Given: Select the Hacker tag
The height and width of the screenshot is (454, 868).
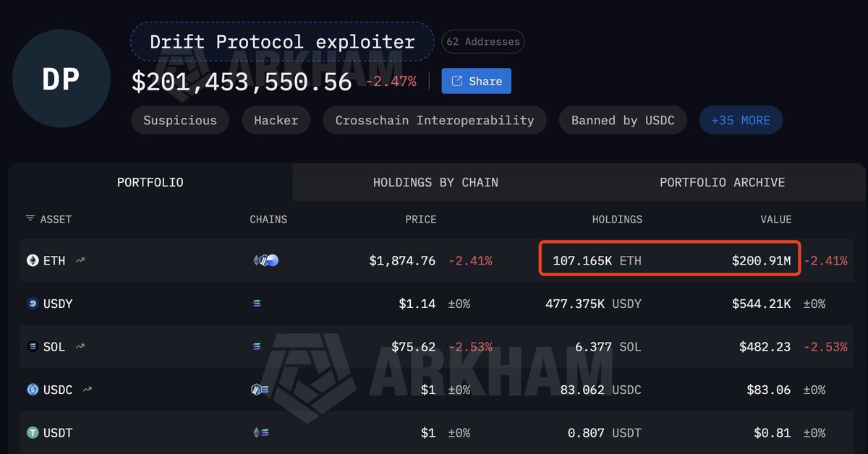Looking at the screenshot, I should [x=276, y=121].
